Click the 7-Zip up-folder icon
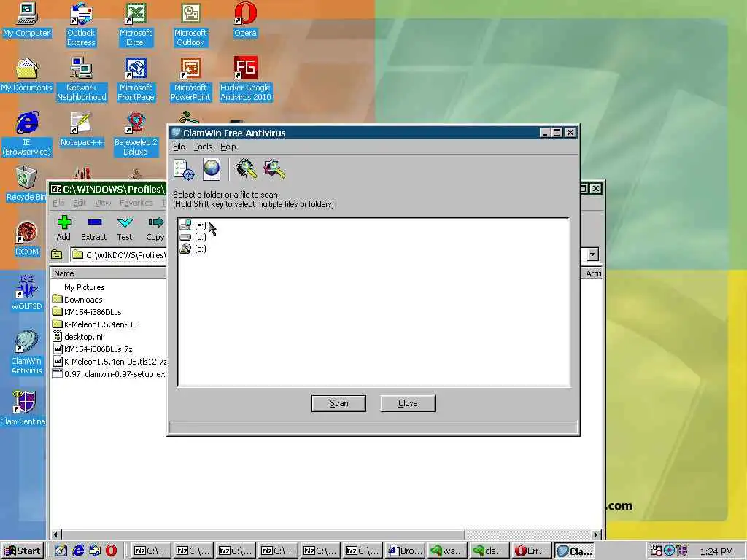 pos(57,254)
